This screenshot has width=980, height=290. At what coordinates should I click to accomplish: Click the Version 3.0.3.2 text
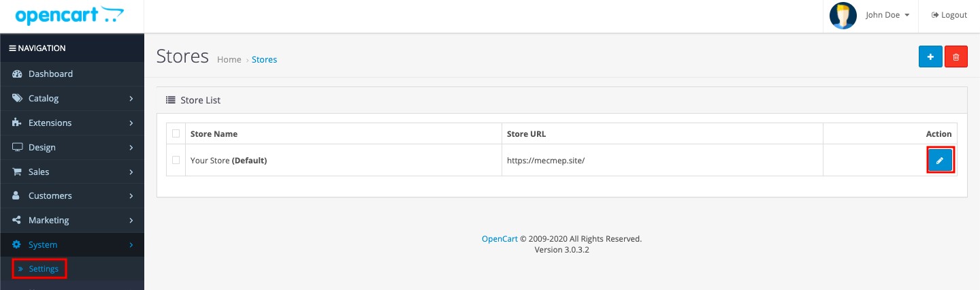click(562, 250)
